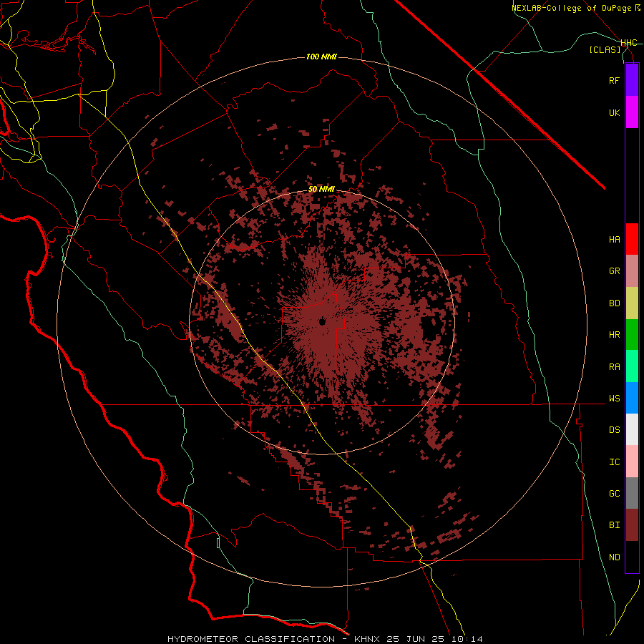Click the 'NEXLAB-College of DuPage' credit text
The image size is (644, 644).
[571, 8]
